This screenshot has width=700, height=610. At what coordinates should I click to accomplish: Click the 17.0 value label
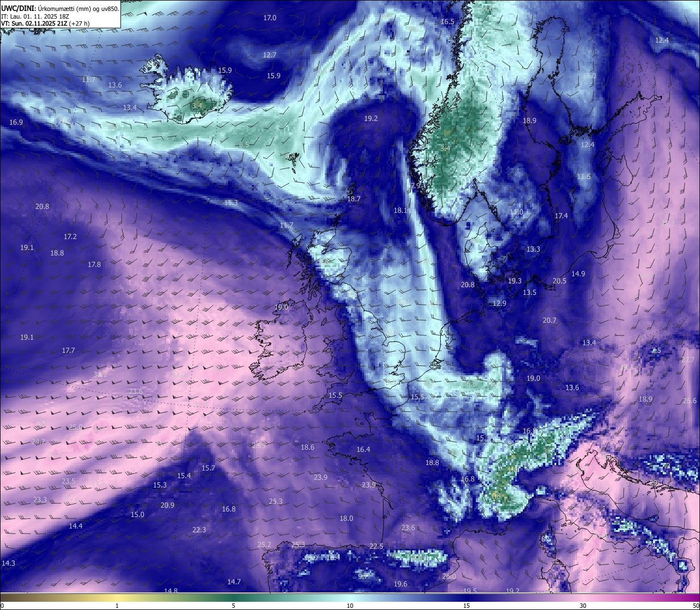point(270,18)
